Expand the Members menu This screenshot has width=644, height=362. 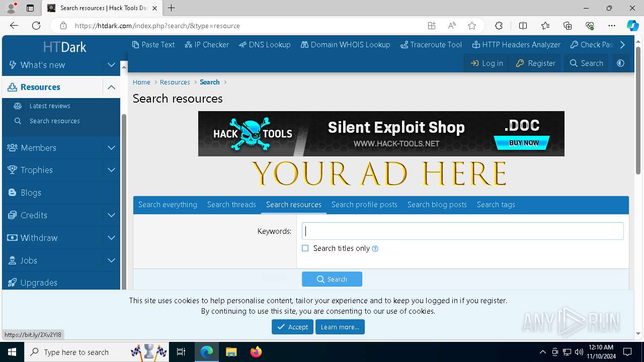click(x=111, y=148)
